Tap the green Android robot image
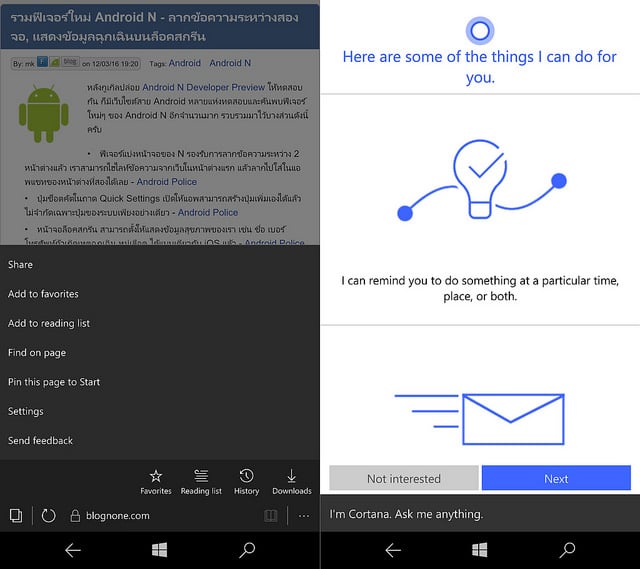Viewport: 640px width, 569px height. (44, 113)
